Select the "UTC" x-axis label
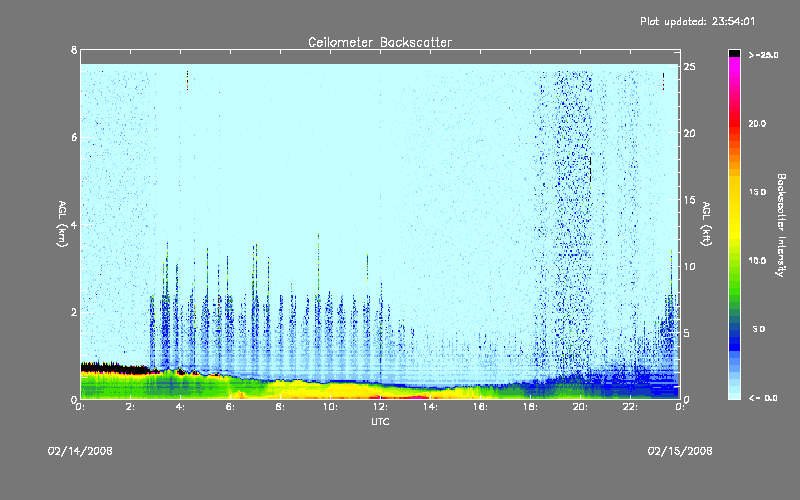800x500 pixels. click(x=380, y=422)
